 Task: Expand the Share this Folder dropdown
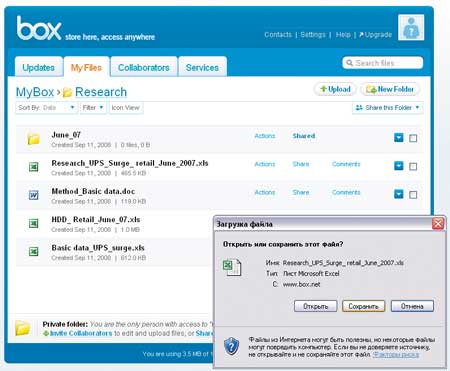click(x=388, y=108)
